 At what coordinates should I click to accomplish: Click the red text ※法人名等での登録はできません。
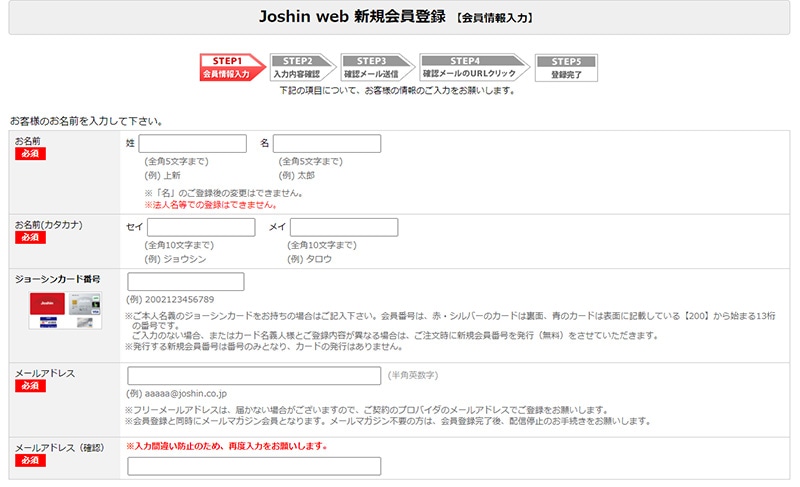[211, 204]
